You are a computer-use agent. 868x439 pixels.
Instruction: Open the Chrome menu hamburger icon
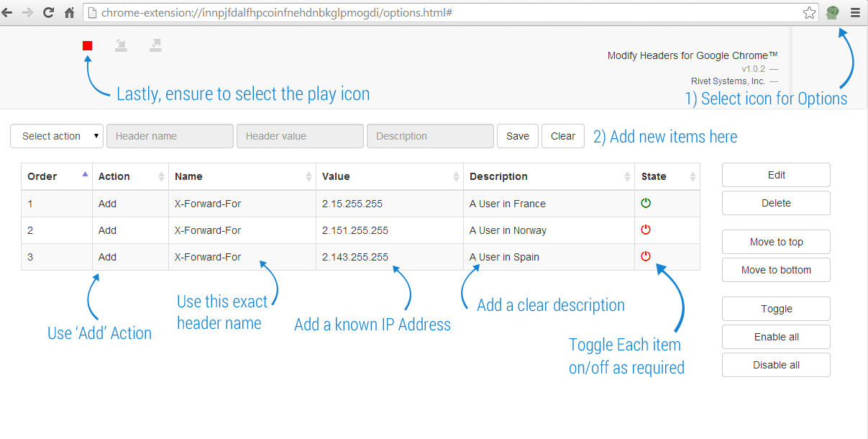tap(855, 12)
